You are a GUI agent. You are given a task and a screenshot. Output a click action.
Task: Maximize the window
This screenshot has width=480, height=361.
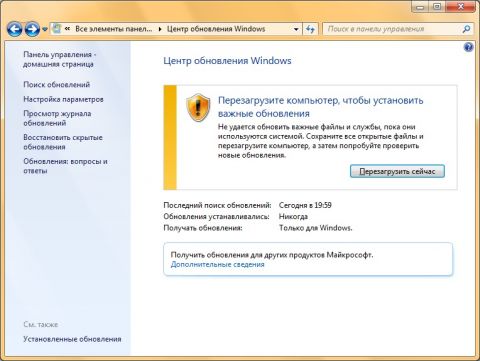point(438,7)
